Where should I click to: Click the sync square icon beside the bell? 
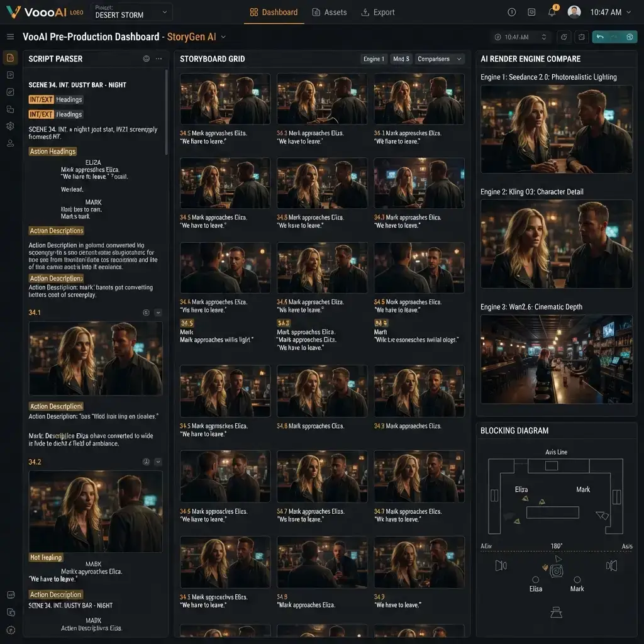[x=531, y=13]
